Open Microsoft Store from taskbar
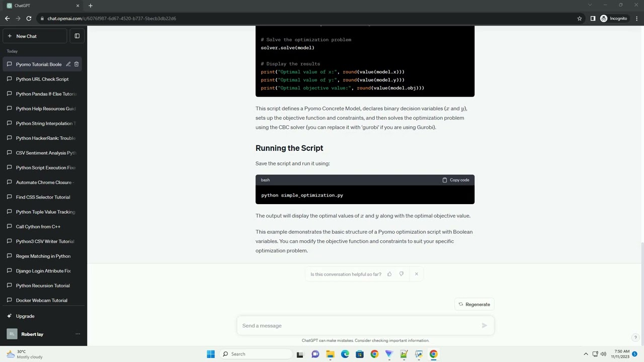 (360, 354)
